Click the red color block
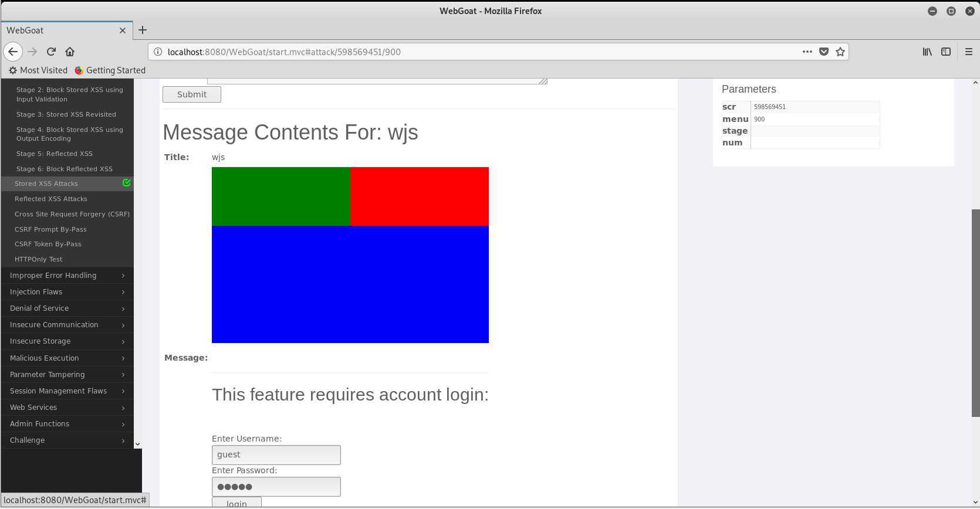The image size is (980, 509). (420, 196)
